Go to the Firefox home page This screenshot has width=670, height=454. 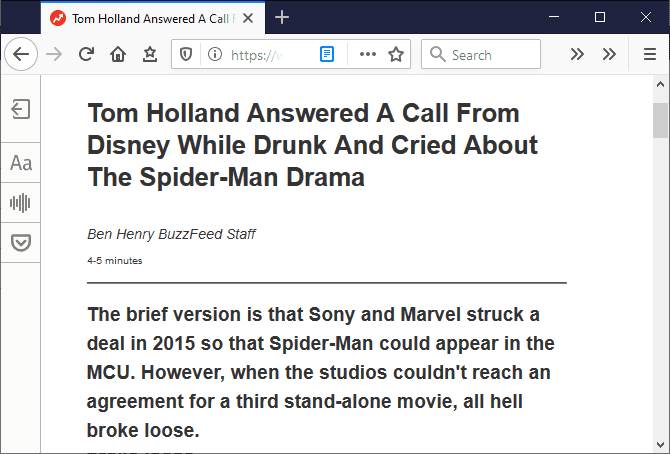(x=118, y=55)
